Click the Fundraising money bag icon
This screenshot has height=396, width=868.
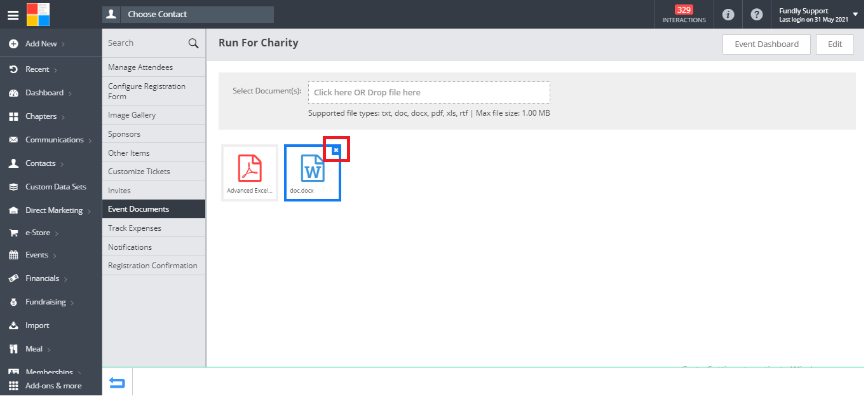[x=13, y=302]
